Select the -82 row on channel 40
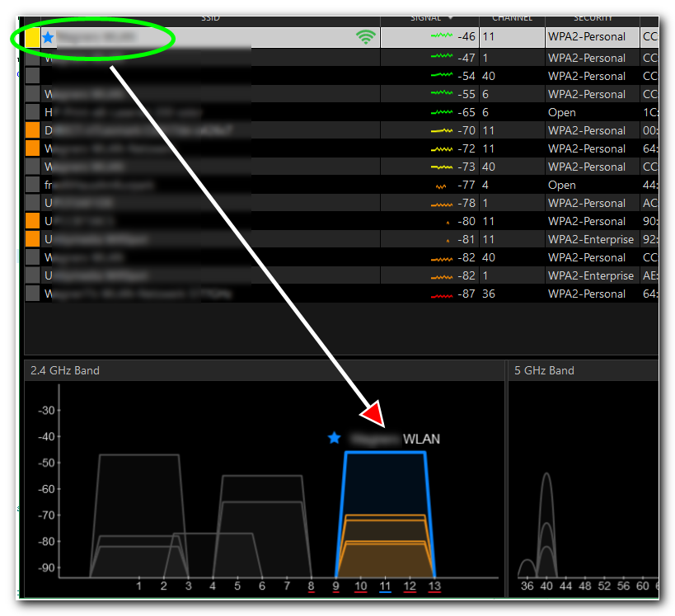675x616 pixels. pyautogui.click(x=341, y=257)
